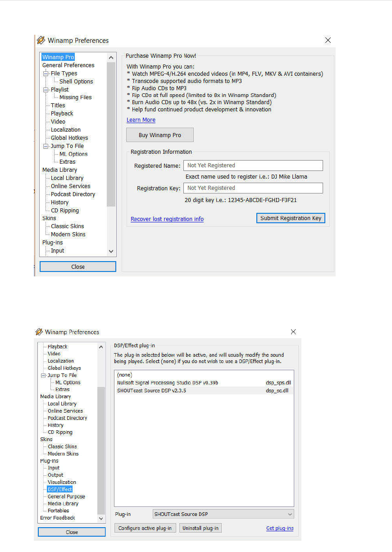Open the Titles preferences page
392x552 pixels.
pos(58,106)
